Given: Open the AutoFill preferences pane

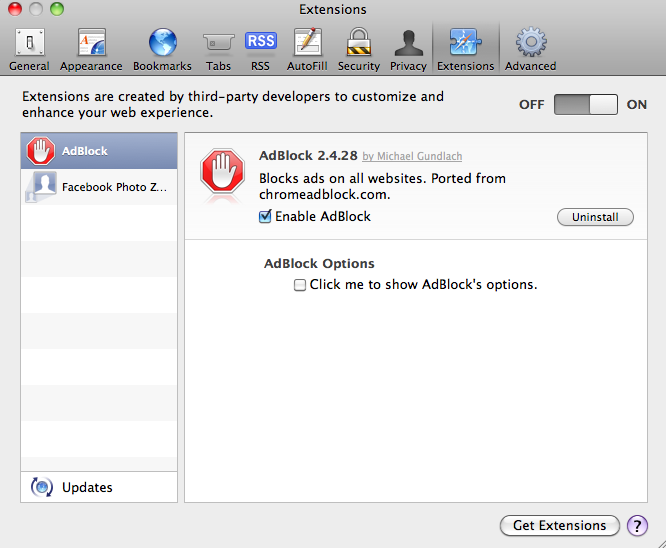Looking at the screenshot, I should pos(307,49).
